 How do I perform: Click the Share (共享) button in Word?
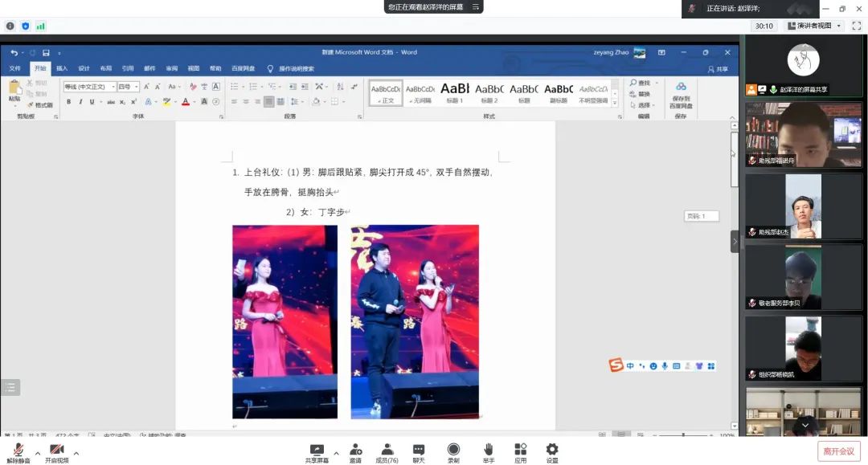tap(718, 69)
